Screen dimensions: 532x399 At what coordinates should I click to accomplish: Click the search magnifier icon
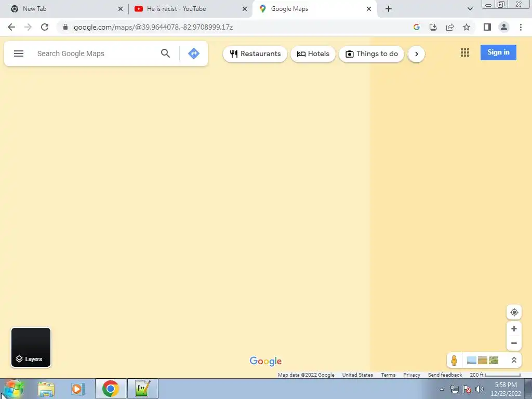(165, 54)
